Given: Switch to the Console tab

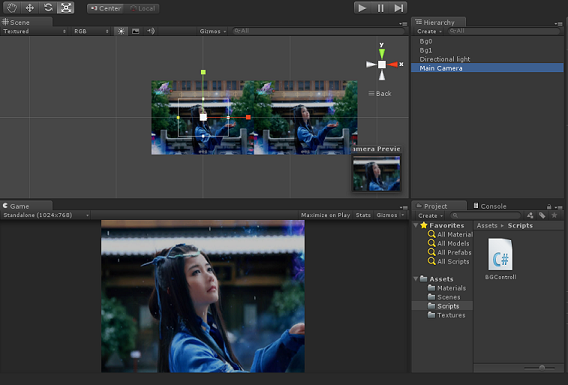Looking at the screenshot, I should coord(490,206).
